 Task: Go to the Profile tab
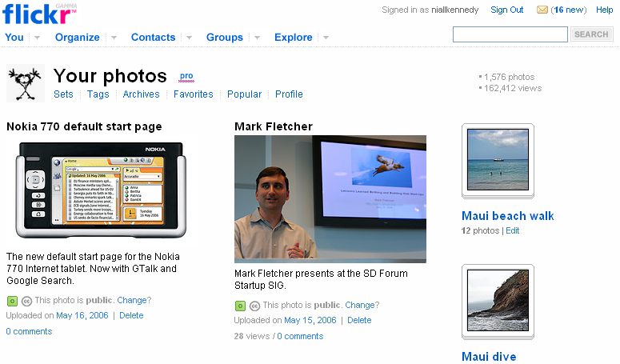click(289, 94)
